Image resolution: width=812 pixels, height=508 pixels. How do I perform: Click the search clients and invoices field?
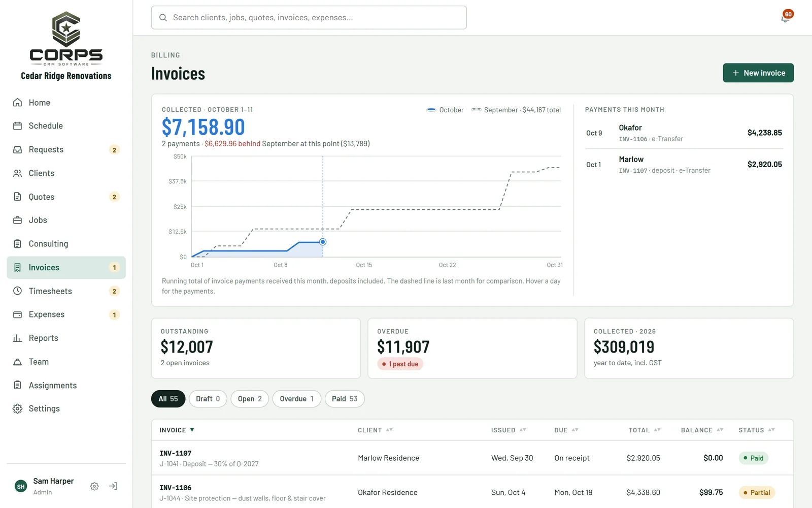[309, 18]
